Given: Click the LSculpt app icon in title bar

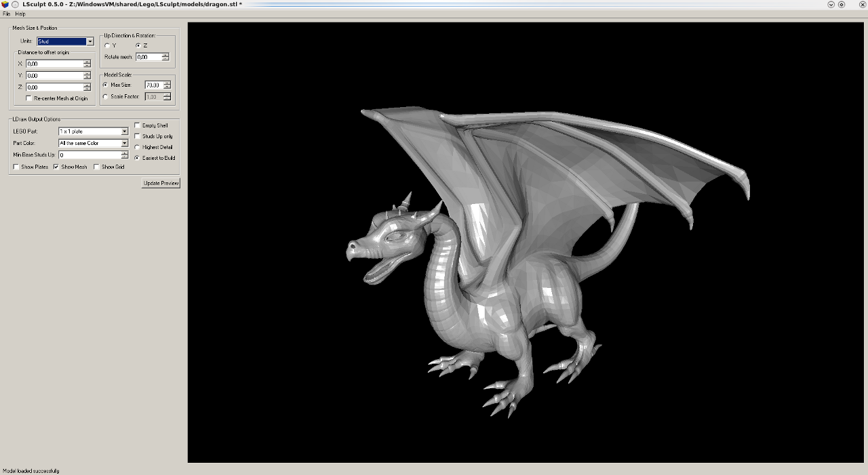Looking at the screenshot, I should click(5, 4).
